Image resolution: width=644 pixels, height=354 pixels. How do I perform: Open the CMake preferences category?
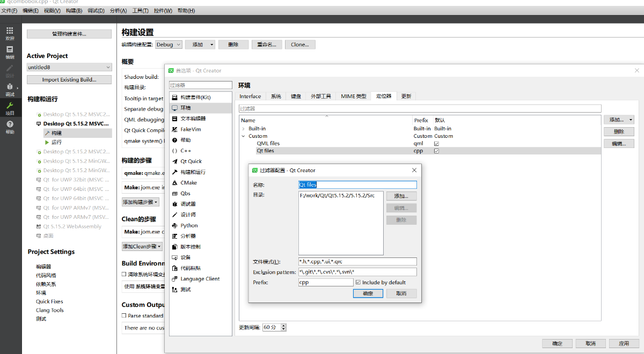[x=188, y=183]
